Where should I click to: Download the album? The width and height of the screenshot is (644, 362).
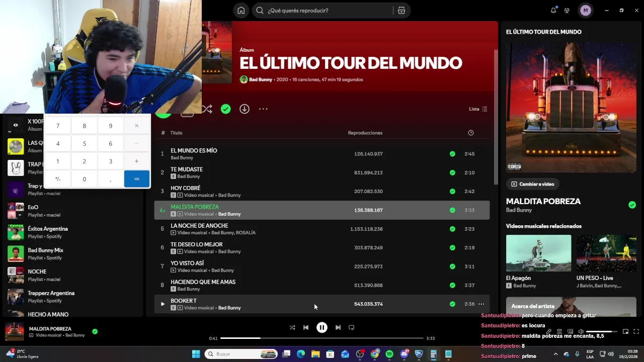pyautogui.click(x=245, y=109)
